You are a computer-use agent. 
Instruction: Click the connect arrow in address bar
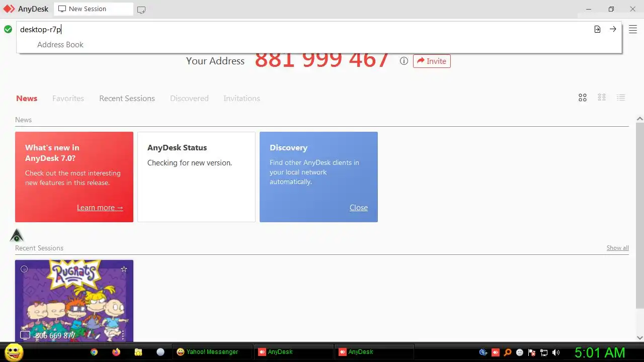[x=613, y=29]
